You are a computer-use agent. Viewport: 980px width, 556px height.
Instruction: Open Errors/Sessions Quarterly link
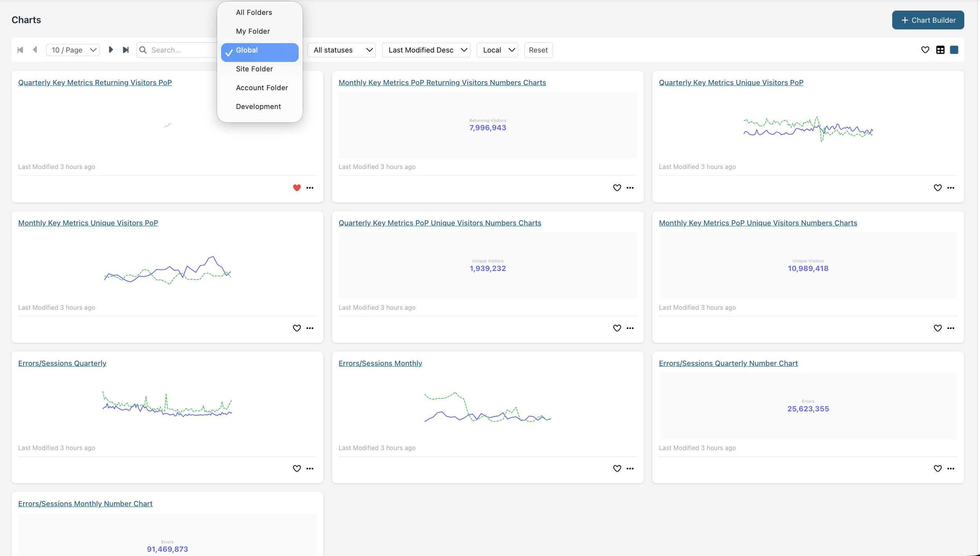click(62, 363)
